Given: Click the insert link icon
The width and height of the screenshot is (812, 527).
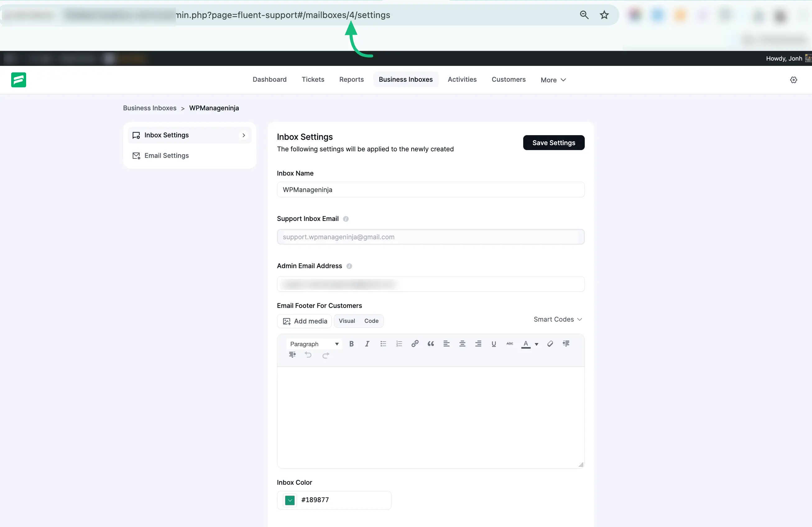Looking at the screenshot, I should point(414,343).
